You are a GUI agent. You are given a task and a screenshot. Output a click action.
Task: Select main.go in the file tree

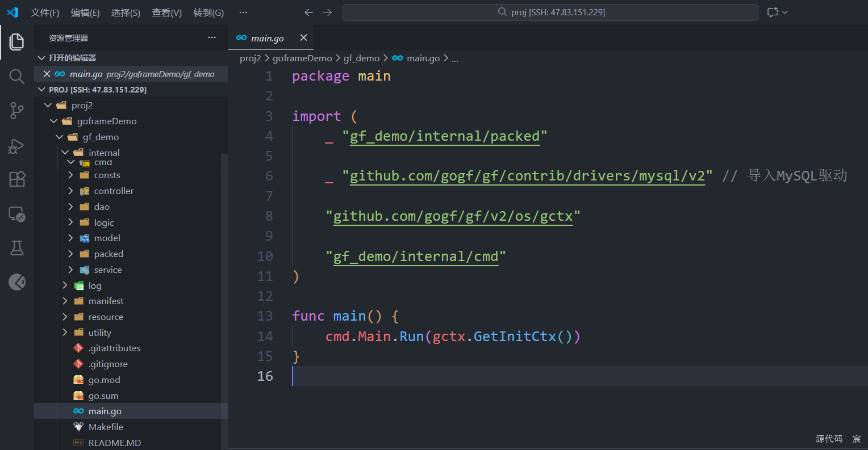click(131, 411)
